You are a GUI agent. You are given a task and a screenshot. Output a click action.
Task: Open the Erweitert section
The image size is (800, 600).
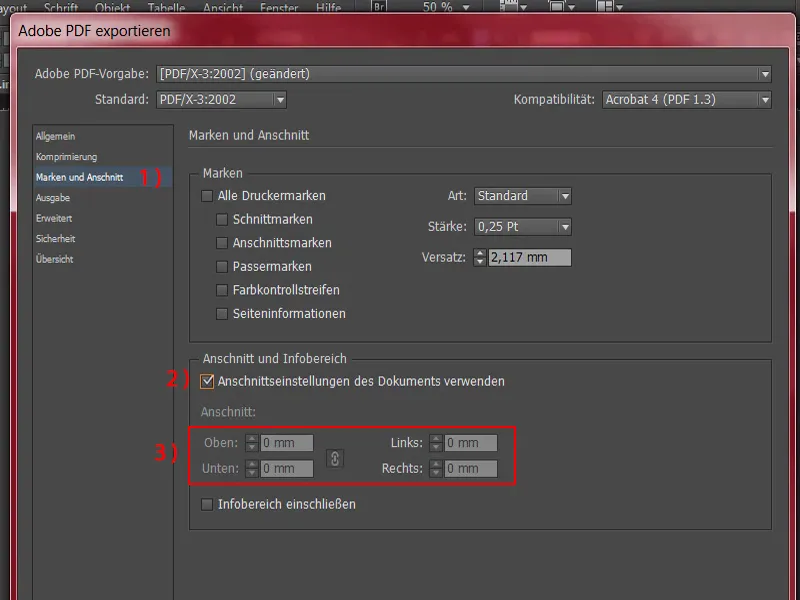tap(54, 218)
